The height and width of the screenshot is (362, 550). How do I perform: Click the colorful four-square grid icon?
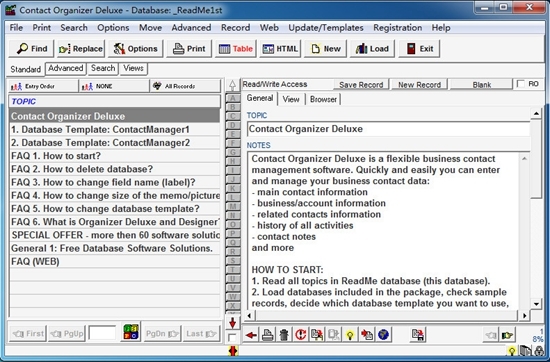(x=131, y=332)
